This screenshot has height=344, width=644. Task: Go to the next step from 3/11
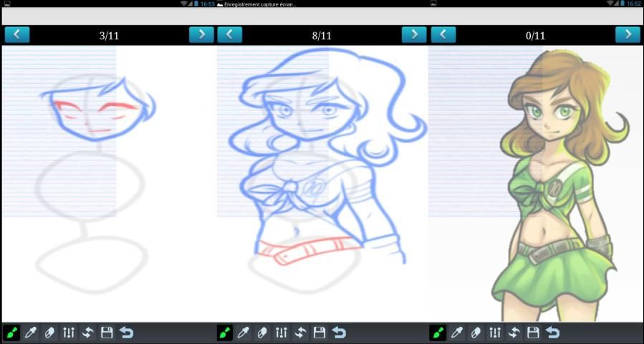(x=201, y=34)
